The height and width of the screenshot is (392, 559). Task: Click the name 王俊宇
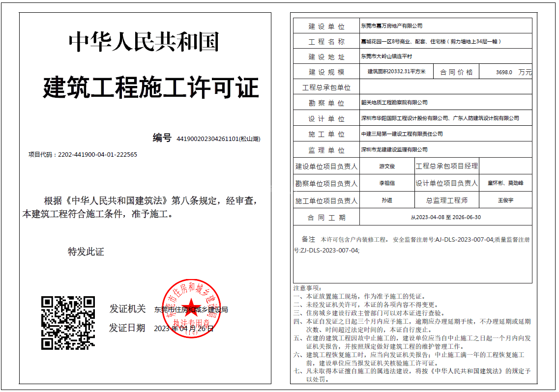point(505,200)
